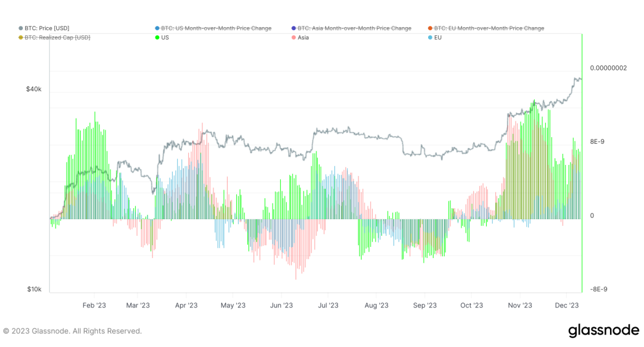
Task: Click the Glassnode copyright notice text
Action: 72,331
